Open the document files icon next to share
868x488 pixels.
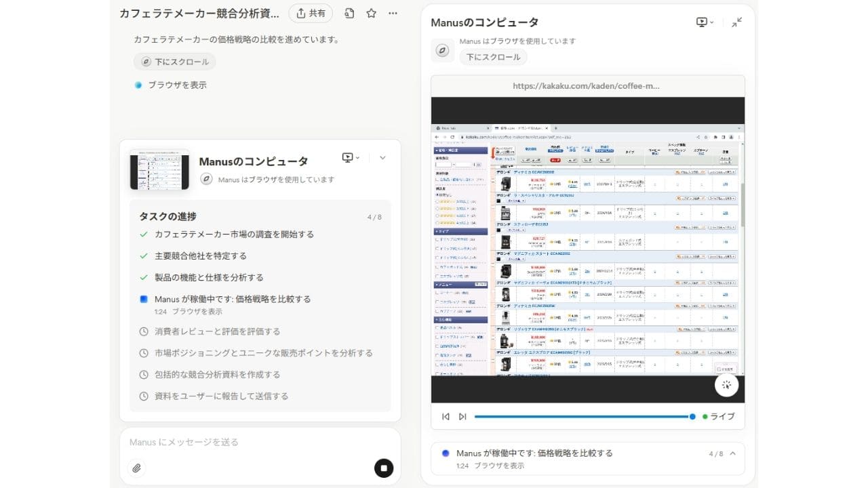click(349, 13)
